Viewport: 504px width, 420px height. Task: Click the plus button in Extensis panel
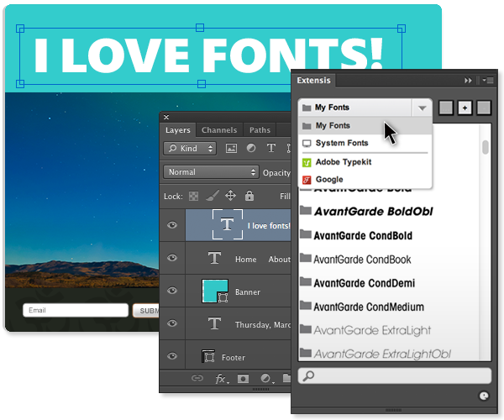point(465,108)
